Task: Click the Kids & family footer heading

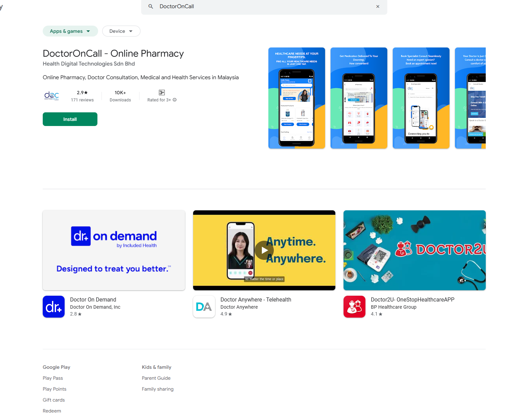Action: tap(157, 367)
